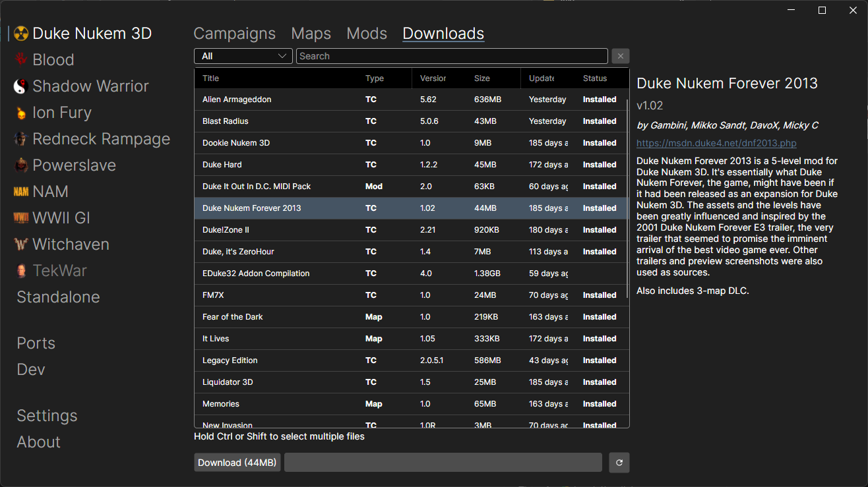868x487 pixels.
Task: Select the Duke Nukem 3D radiation icon
Action: 21,34
